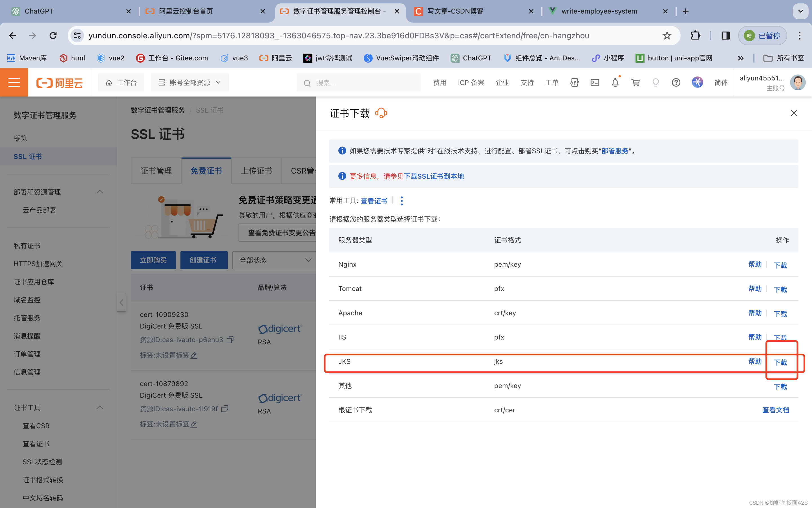Download the Nginx pem/key certificate

(780, 265)
